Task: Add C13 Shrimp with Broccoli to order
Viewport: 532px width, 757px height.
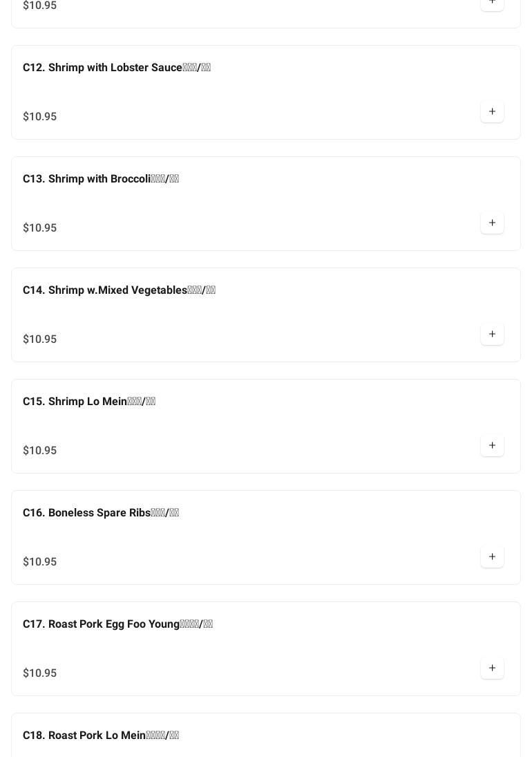Action: tap(492, 223)
